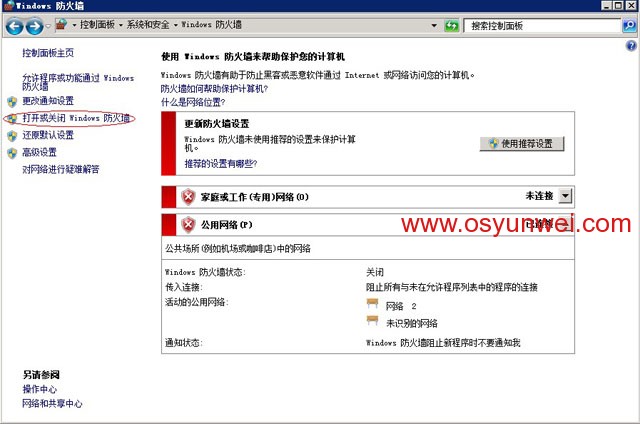The height and width of the screenshot is (424, 640).
Task: Open address bar history dropdown
Action: (x=434, y=26)
